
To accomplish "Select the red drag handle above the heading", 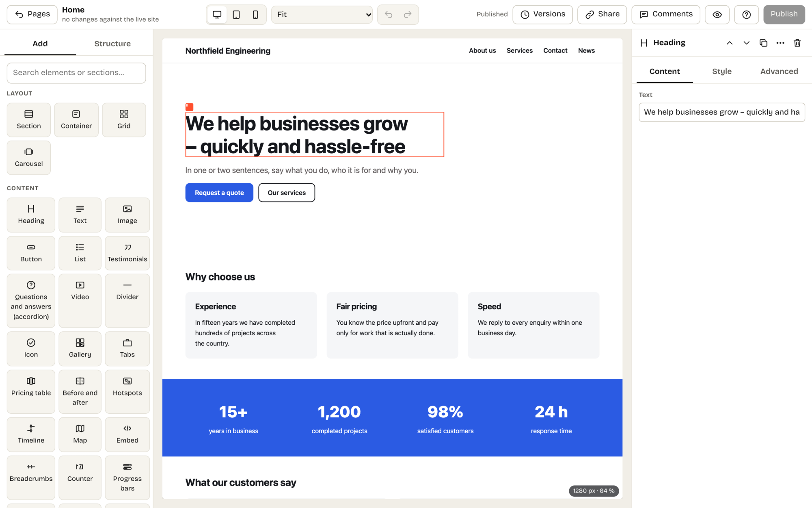I will pos(189,107).
